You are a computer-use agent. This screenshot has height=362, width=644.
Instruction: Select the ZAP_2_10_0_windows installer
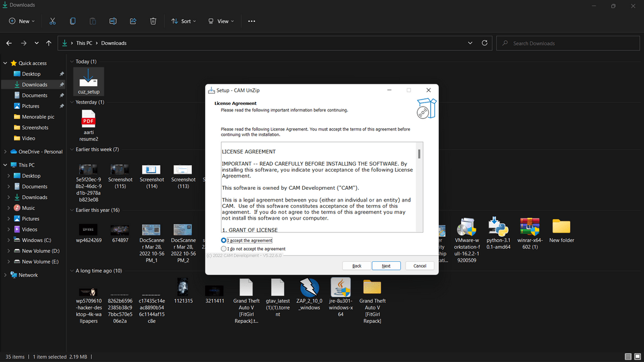[x=309, y=294]
